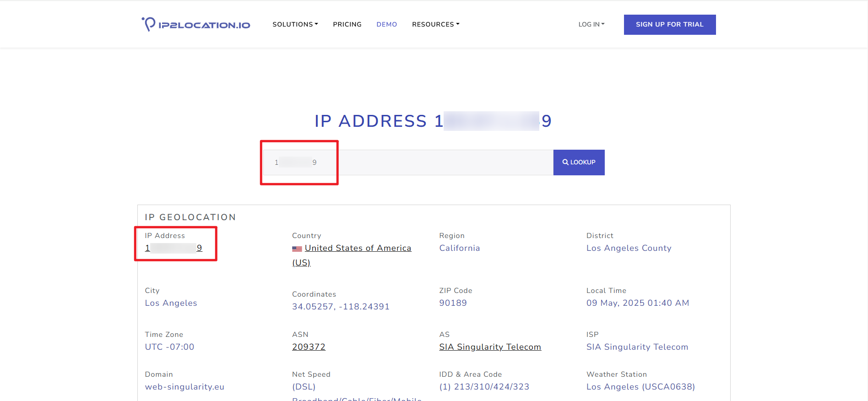Open the SIA Singularity Telecom AS link
This screenshot has width=868, height=401.
pyautogui.click(x=490, y=347)
